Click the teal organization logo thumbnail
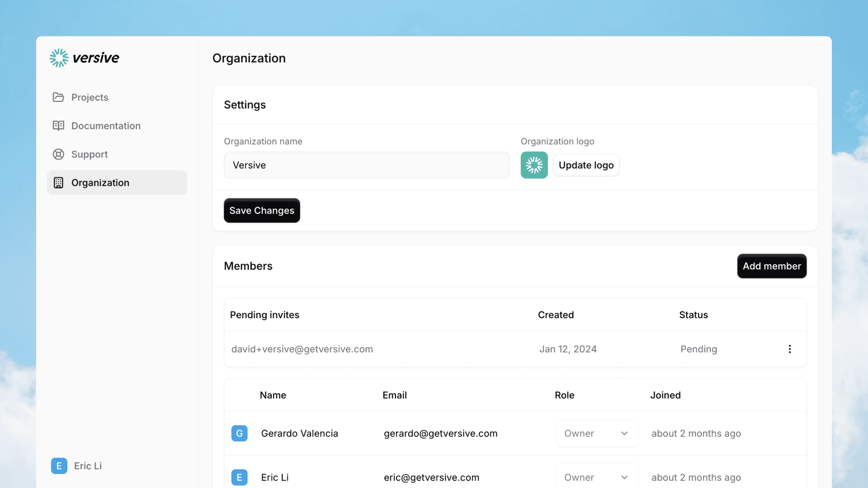Viewport: 868px width, 488px height. (534, 165)
